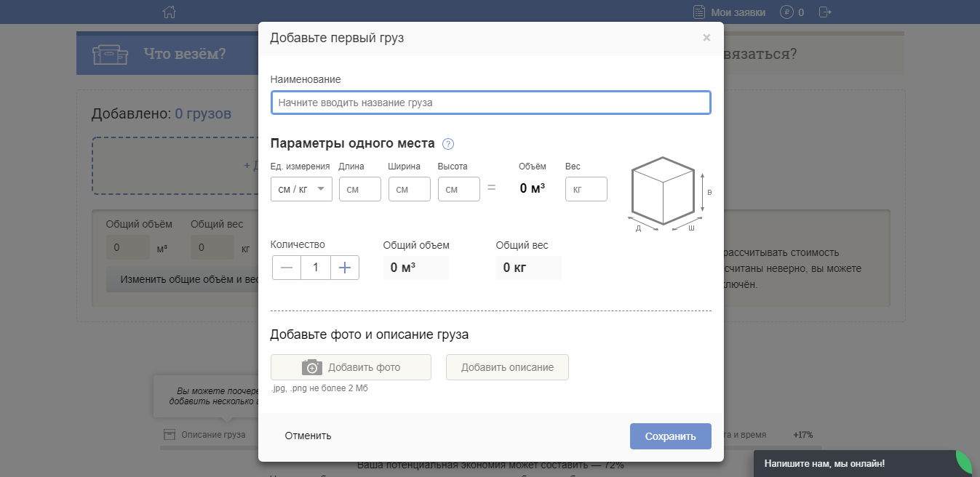Click the 3D box dimensions illustration
This screenshot has width=980, height=477.
click(x=662, y=192)
